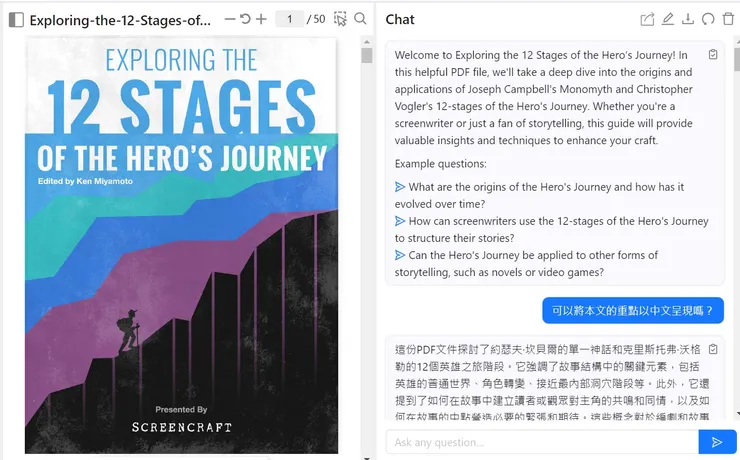Copy the Chinese summary response
740x460 pixels.
click(x=713, y=350)
